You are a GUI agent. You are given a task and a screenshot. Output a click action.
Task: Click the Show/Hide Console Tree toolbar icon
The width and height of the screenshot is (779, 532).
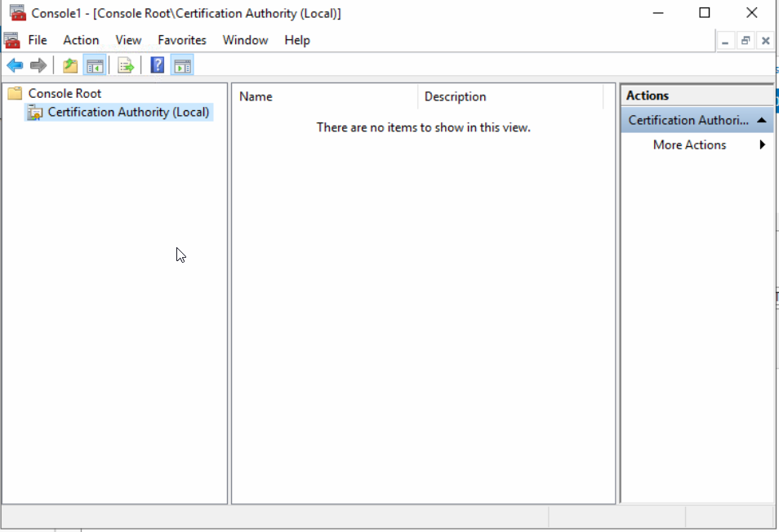(x=95, y=64)
